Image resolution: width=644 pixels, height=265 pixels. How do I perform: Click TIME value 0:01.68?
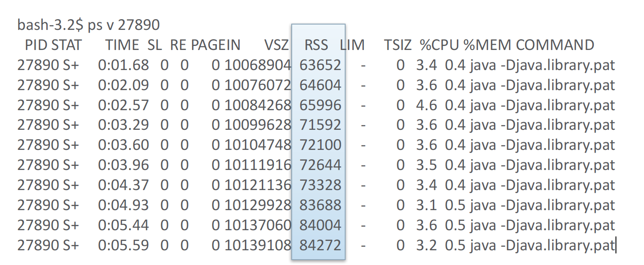pos(123,65)
